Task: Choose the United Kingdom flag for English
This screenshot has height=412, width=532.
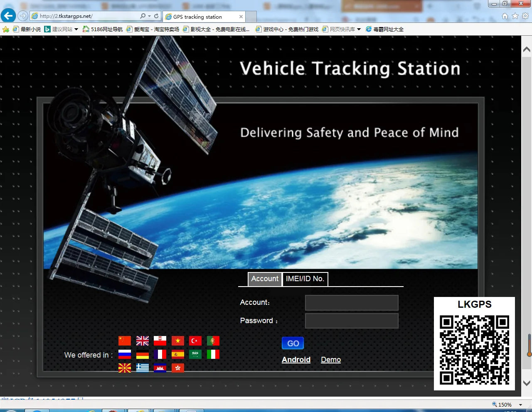Action: click(x=143, y=341)
